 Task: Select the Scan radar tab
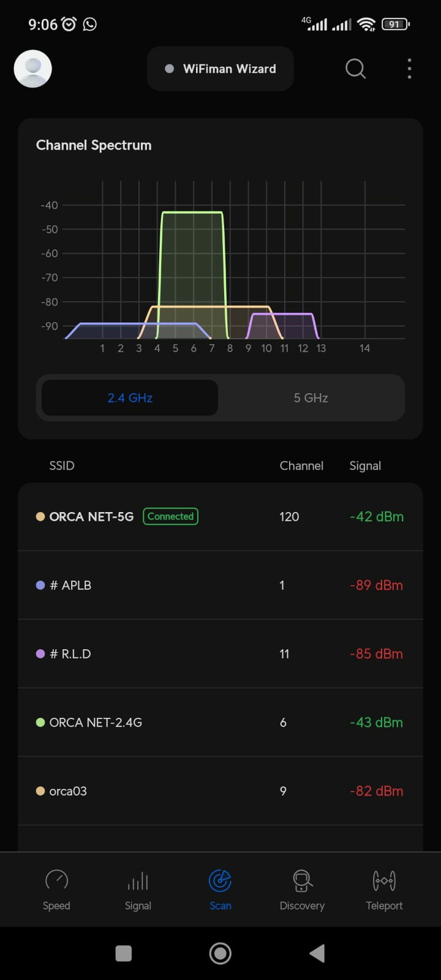[x=221, y=889]
